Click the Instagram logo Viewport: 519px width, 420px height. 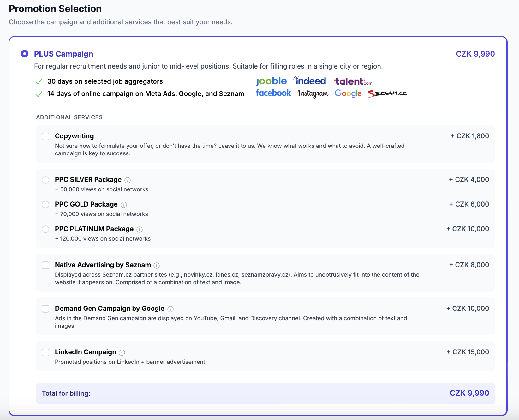click(313, 93)
